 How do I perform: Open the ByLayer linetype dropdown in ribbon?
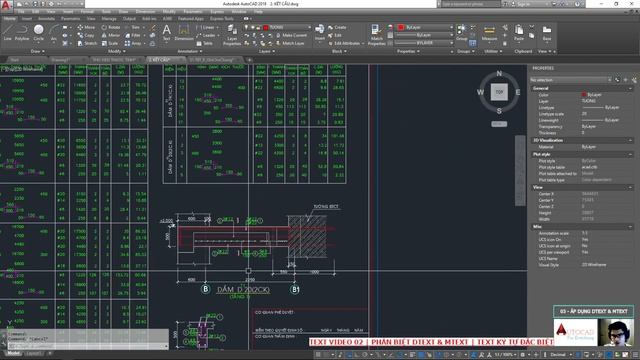(425, 42)
